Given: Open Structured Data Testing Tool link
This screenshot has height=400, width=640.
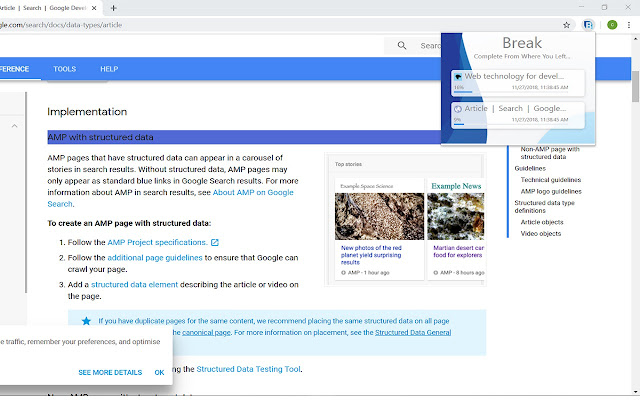Looking at the screenshot, I should click(249, 369).
